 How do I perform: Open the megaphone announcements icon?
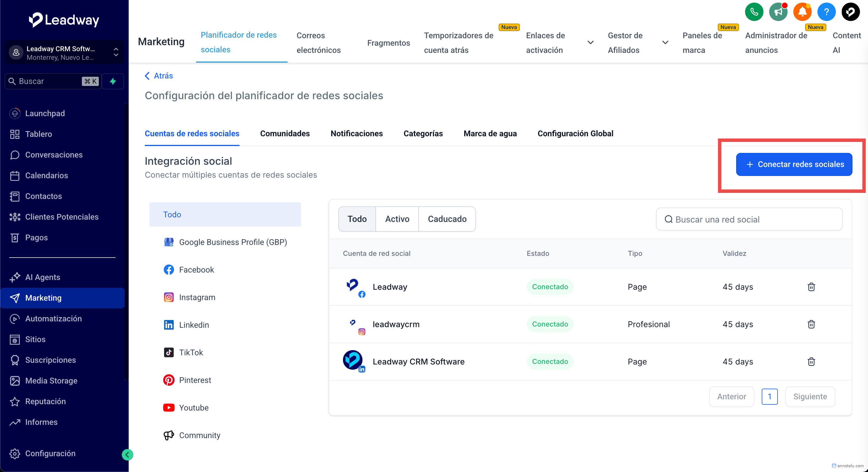click(778, 12)
